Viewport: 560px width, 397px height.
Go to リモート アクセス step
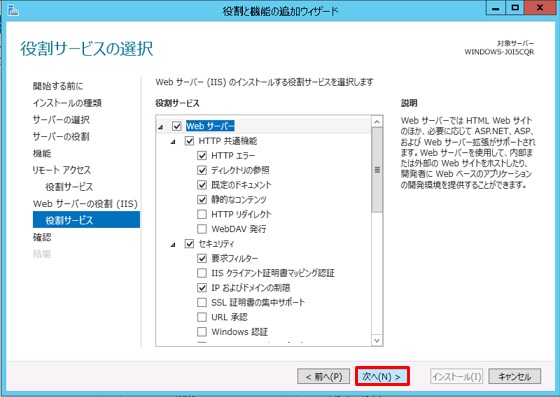pyautogui.click(x=62, y=170)
